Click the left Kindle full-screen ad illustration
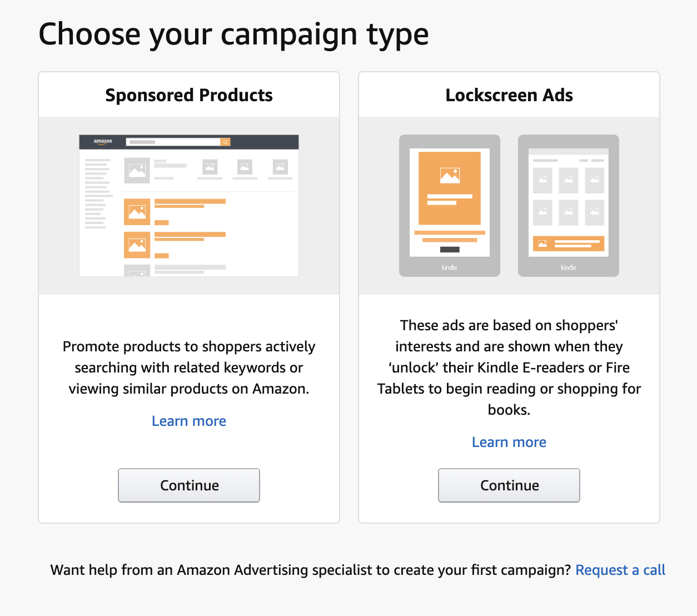Screen dimensions: 697x616 (x=450, y=205)
